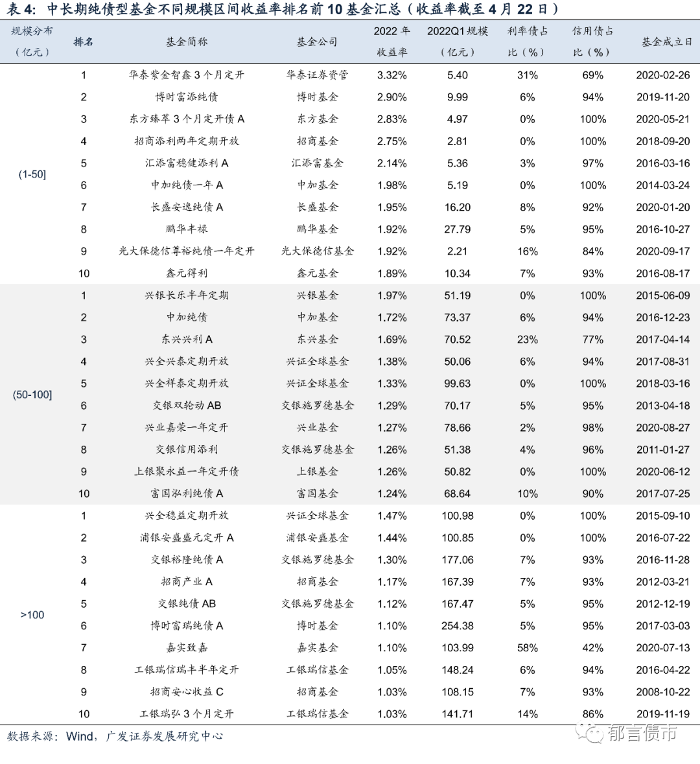The width and height of the screenshot is (700, 764).
Task: Click the rate bond ratio '58%'
Action: tap(528, 647)
